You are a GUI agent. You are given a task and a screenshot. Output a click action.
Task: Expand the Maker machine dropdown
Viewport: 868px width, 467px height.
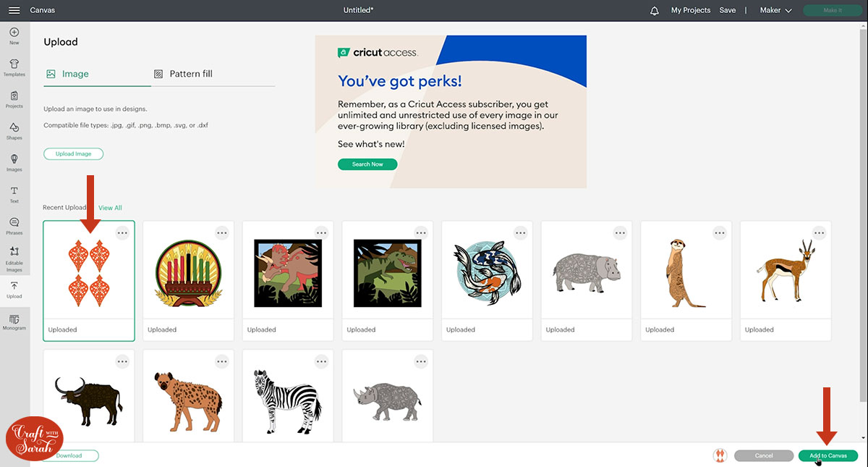(775, 11)
